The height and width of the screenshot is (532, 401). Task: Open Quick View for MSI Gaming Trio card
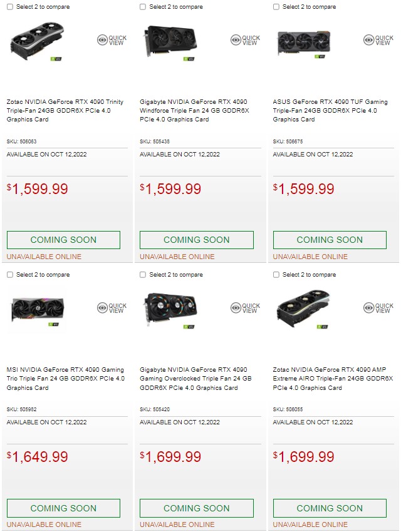click(x=112, y=308)
